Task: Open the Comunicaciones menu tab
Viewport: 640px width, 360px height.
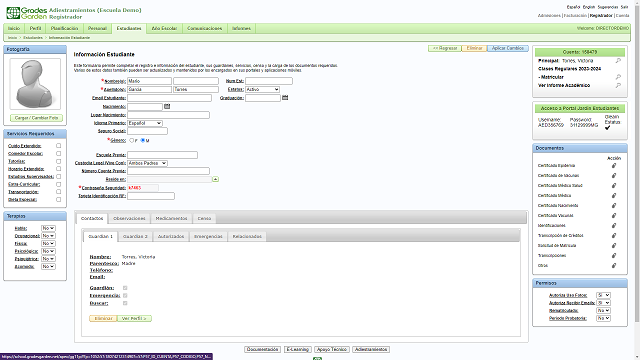Action: [x=204, y=29]
